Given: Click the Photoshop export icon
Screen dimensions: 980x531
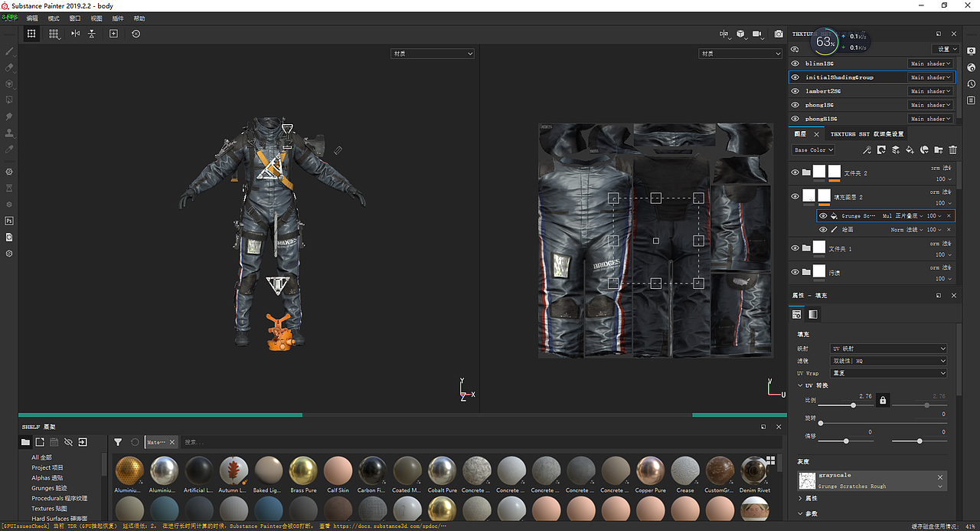Looking at the screenshot, I should 9,221.
